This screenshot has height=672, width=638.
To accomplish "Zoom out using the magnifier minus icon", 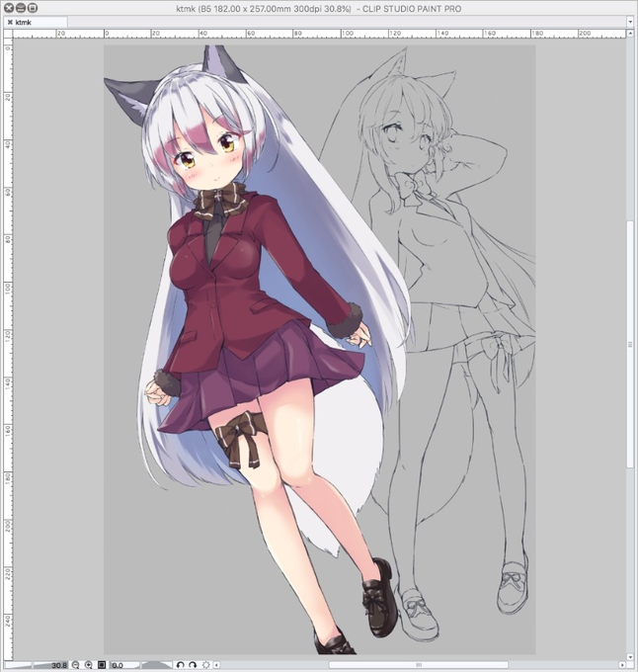I will coord(75,665).
